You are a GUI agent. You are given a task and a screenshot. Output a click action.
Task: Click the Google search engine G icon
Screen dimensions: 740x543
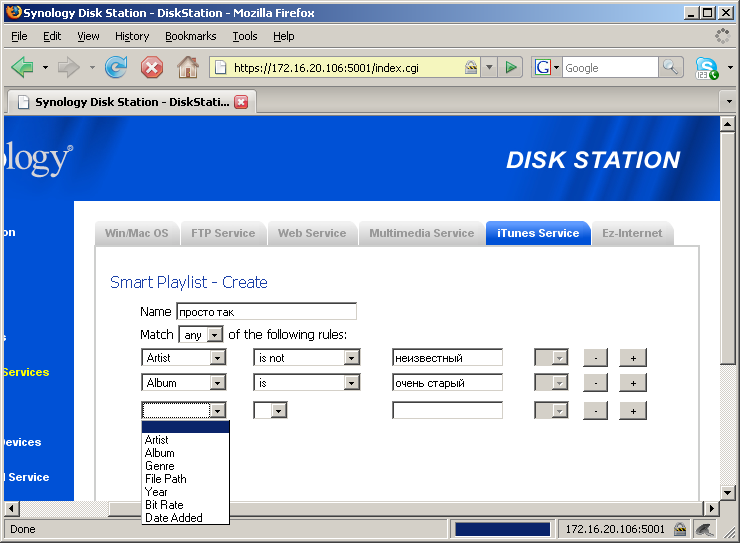coord(543,67)
